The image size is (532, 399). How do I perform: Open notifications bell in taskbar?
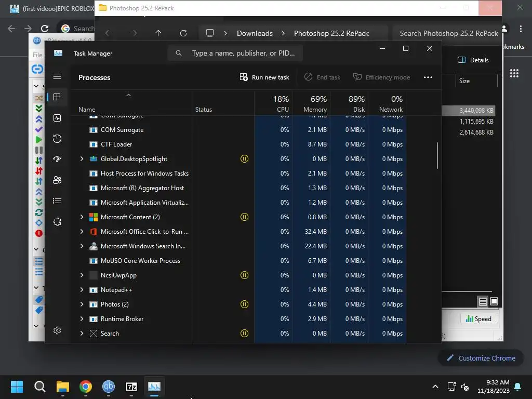[518, 387]
